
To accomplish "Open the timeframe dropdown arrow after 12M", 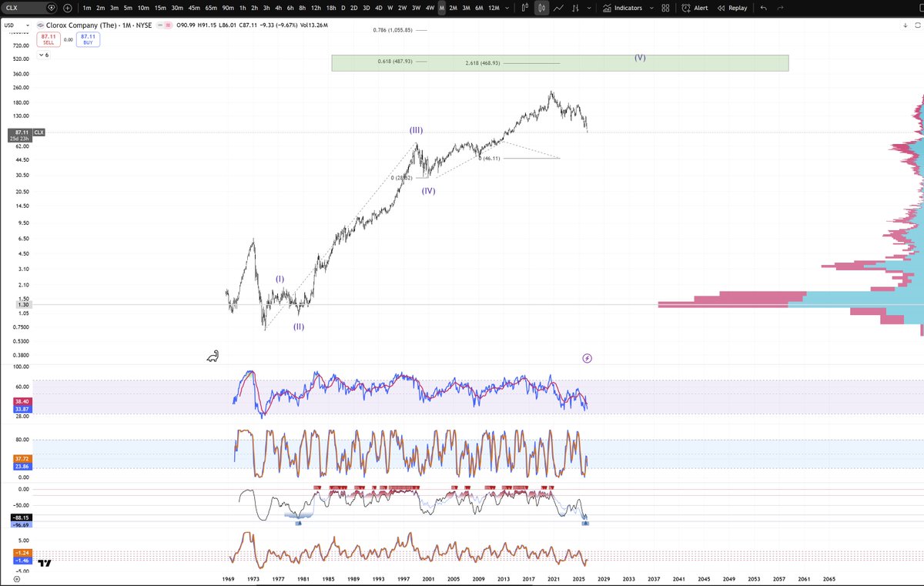I will point(507,8).
